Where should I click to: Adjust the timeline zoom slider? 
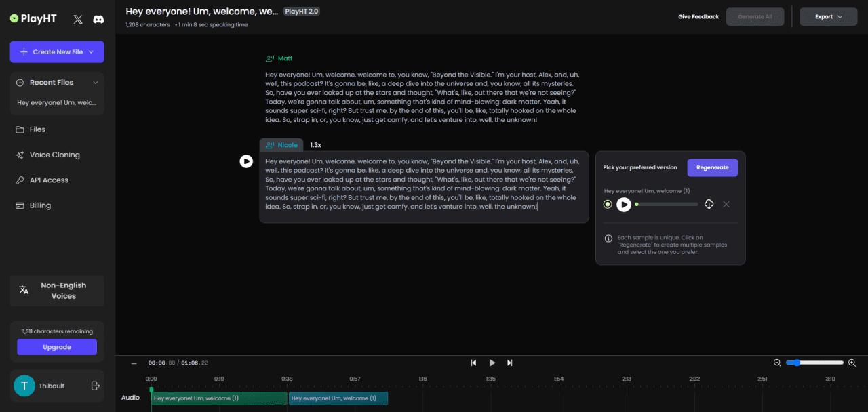pos(814,363)
